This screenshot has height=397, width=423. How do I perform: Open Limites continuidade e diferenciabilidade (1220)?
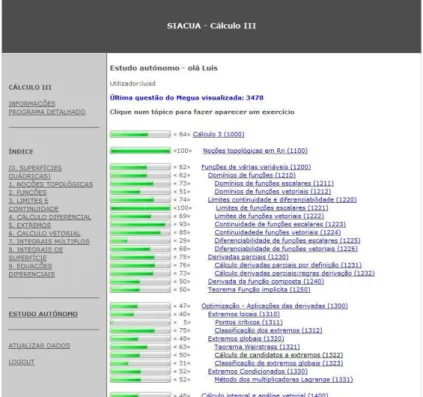282,200
